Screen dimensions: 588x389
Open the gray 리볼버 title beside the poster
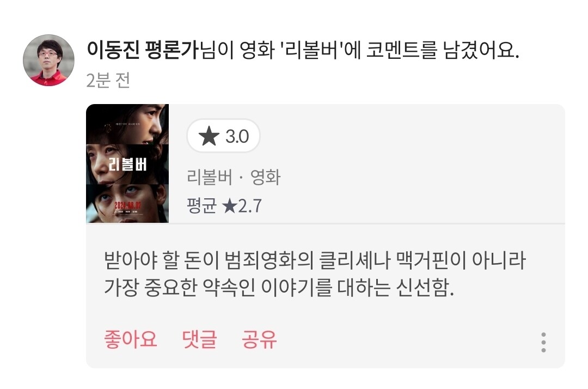(210, 177)
